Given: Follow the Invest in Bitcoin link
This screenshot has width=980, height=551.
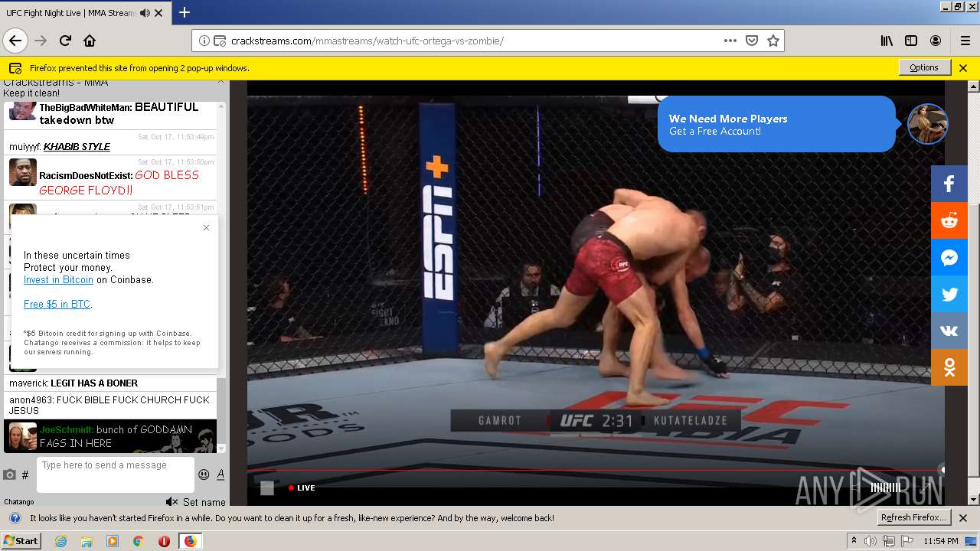Looking at the screenshot, I should click(x=58, y=279).
